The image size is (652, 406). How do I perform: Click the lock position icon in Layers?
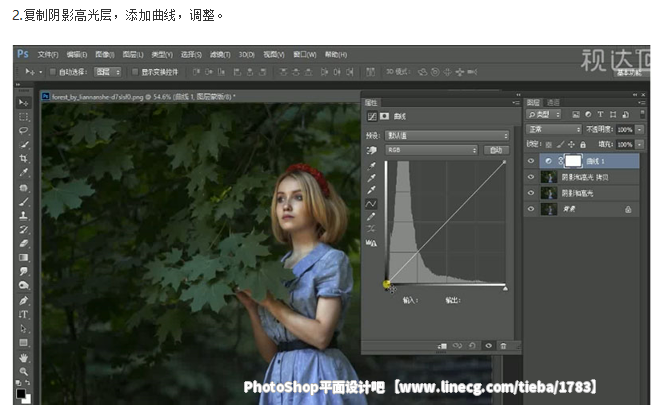pos(571,145)
